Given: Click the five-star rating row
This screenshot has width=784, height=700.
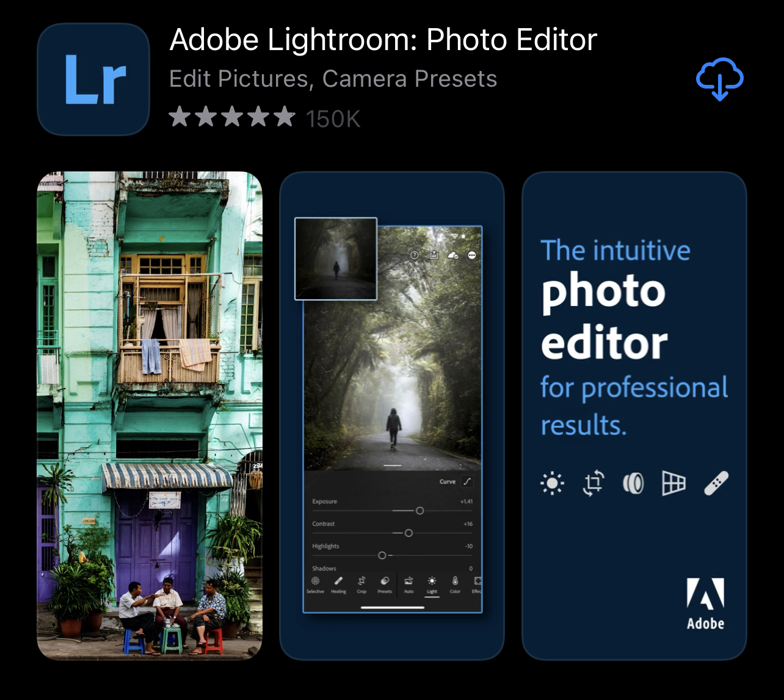Looking at the screenshot, I should tap(232, 117).
